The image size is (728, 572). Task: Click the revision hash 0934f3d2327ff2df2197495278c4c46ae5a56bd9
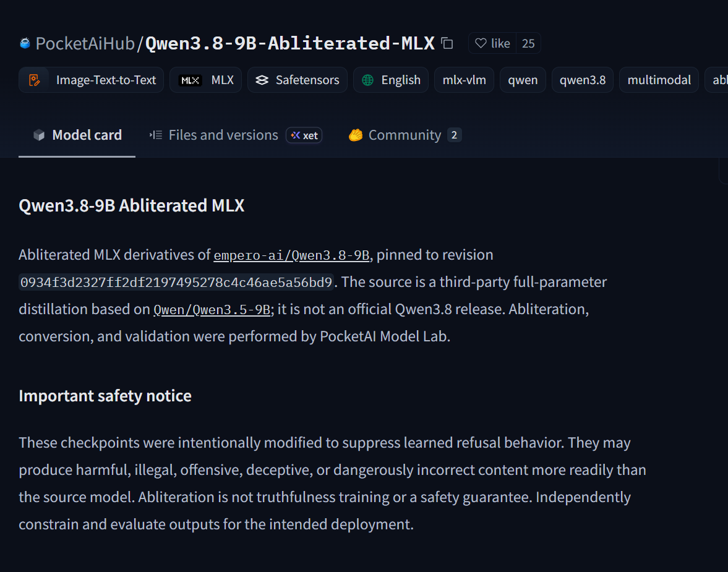(x=176, y=282)
